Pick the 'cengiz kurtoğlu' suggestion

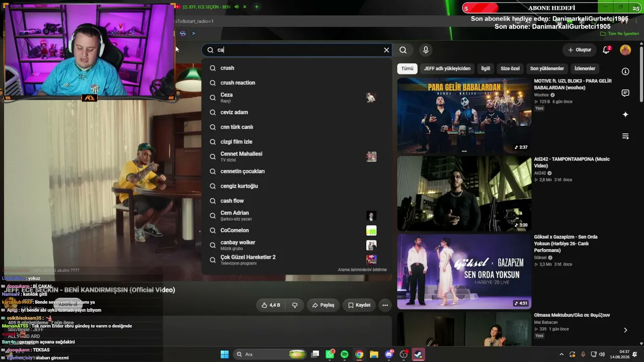coord(296,186)
